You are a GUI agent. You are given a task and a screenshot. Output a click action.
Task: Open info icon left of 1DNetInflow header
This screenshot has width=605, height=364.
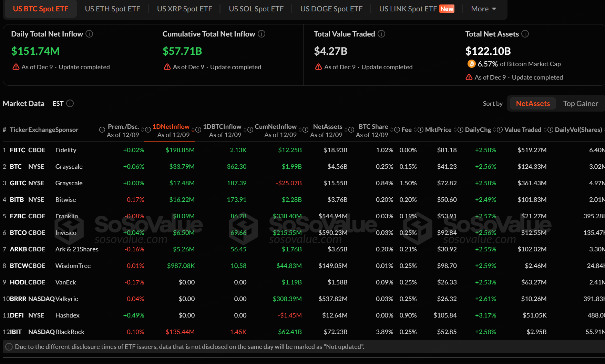(148, 130)
